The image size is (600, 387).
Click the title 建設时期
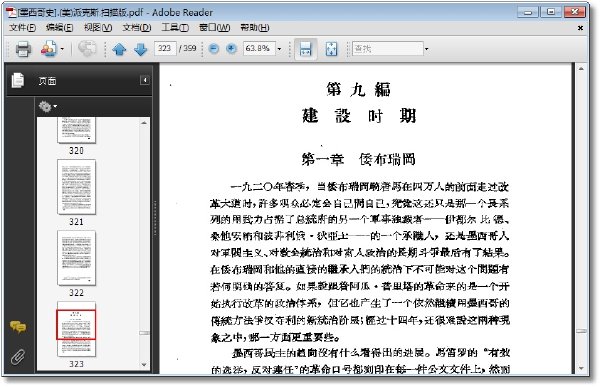tap(359, 116)
